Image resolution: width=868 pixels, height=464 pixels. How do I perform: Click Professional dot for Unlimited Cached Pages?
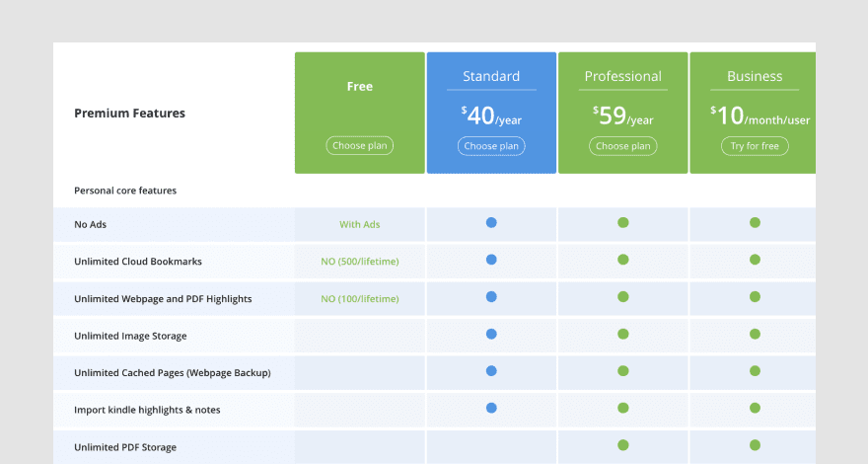pyautogui.click(x=623, y=371)
